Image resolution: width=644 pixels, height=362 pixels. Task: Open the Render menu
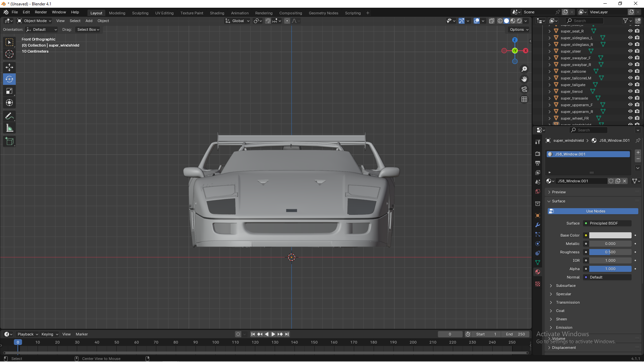click(x=41, y=12)
